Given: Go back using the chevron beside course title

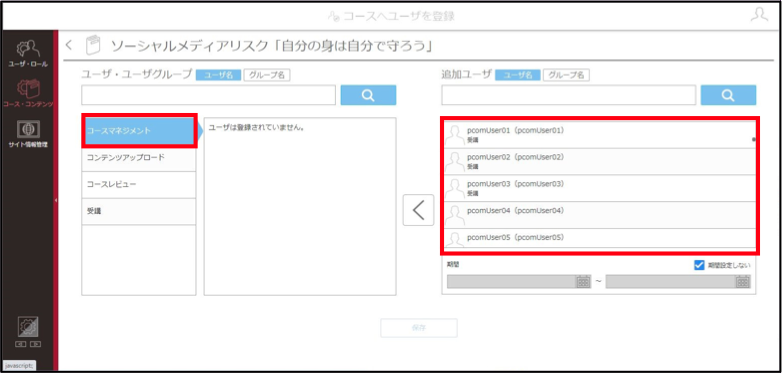Looking at the screenshot, I should point(69,45).
